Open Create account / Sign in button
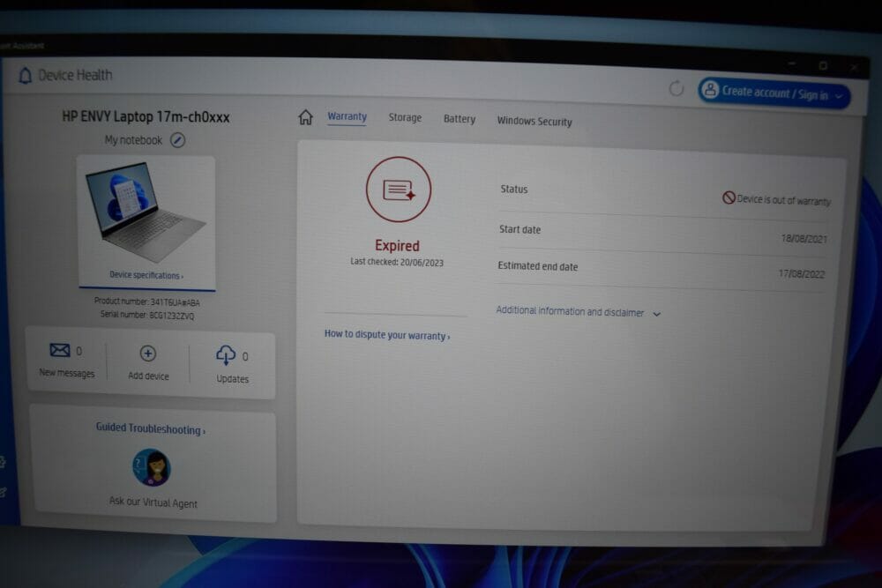The width and height of the screenshot is (882, 588). [774, 93]
